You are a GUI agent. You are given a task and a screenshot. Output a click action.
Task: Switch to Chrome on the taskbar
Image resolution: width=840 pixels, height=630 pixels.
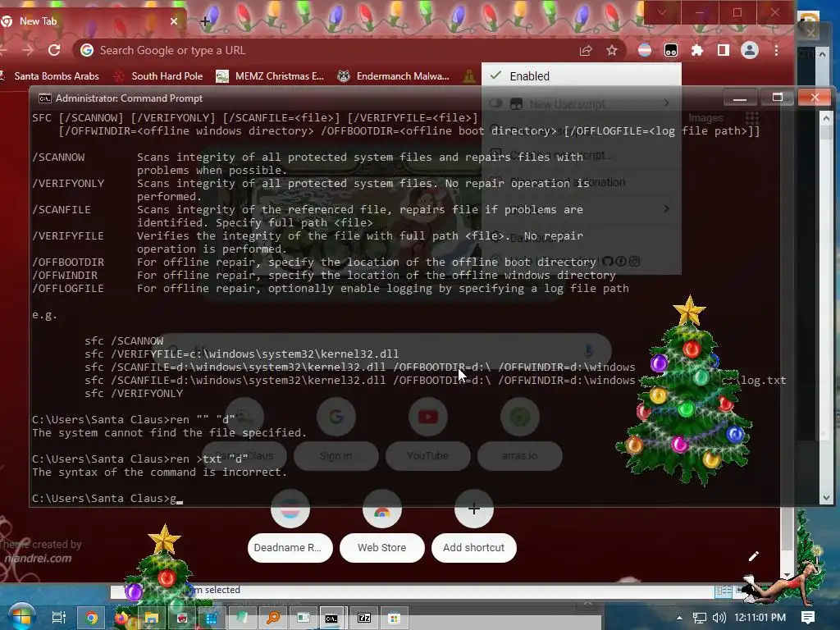(92, 618)
